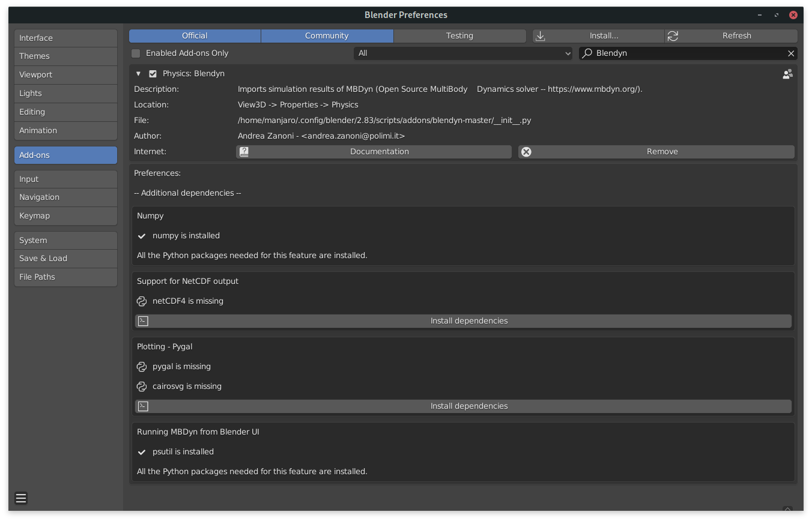
Task: Switch to the Navigation section
Action: click(65, 197)
